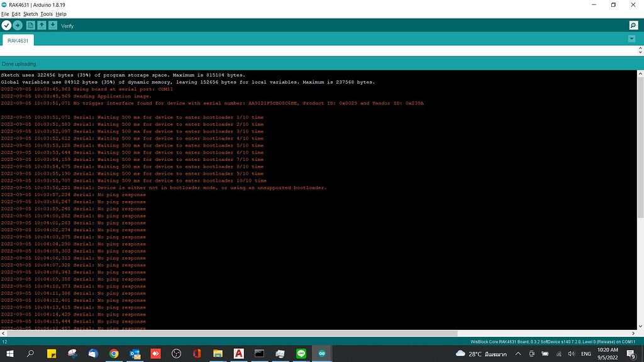Select the RAK4631 sketch tab

(x=18, y=39)
